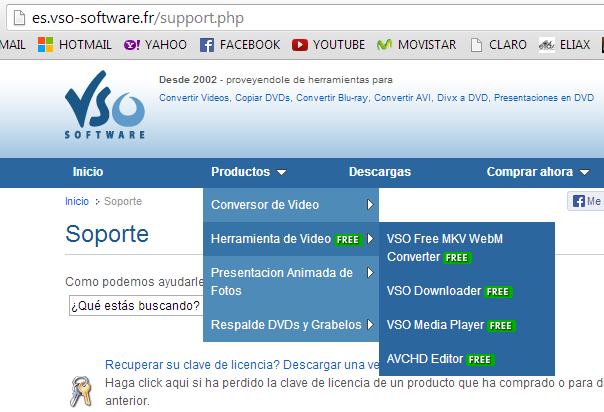Click the ELIAX bookmark label
This screenshot has height=412, width=604.
tap(575, 45)
